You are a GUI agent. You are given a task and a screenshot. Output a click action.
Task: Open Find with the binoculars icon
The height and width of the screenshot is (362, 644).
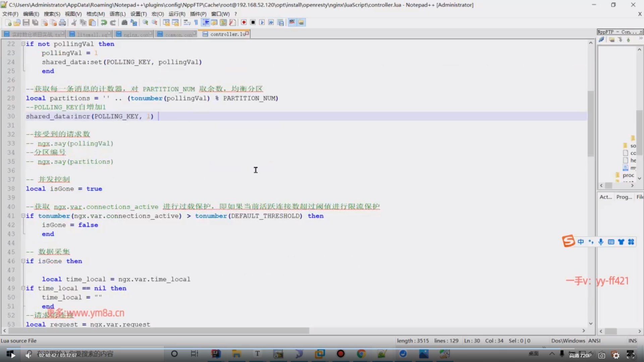(124, 22)
